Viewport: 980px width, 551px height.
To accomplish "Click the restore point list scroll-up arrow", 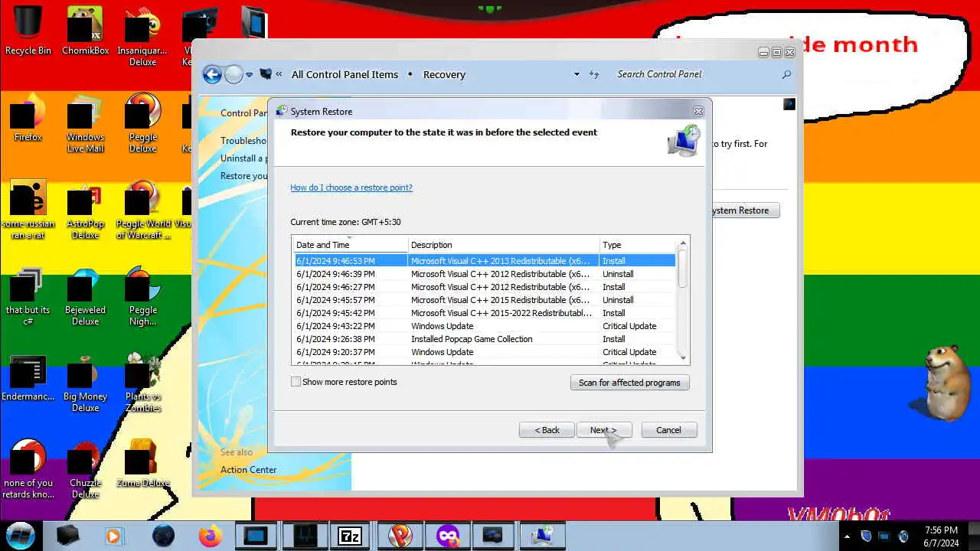I will pos(683,244).
